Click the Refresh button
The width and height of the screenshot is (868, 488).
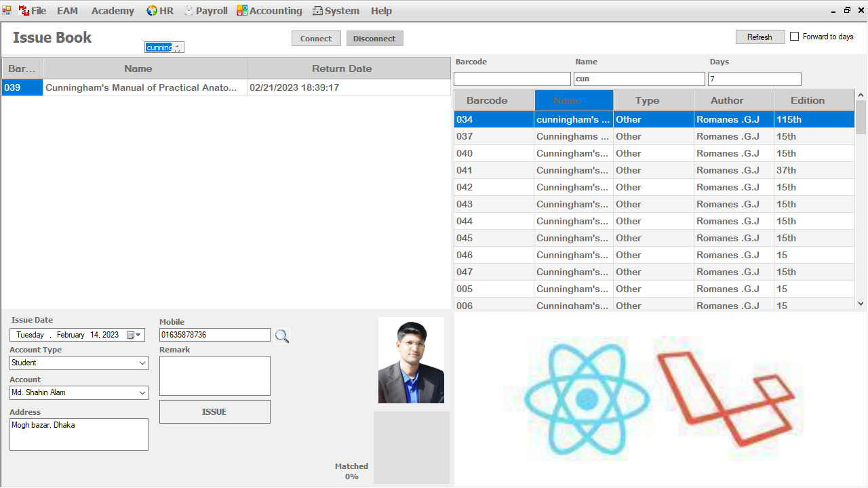coord(759,37)
